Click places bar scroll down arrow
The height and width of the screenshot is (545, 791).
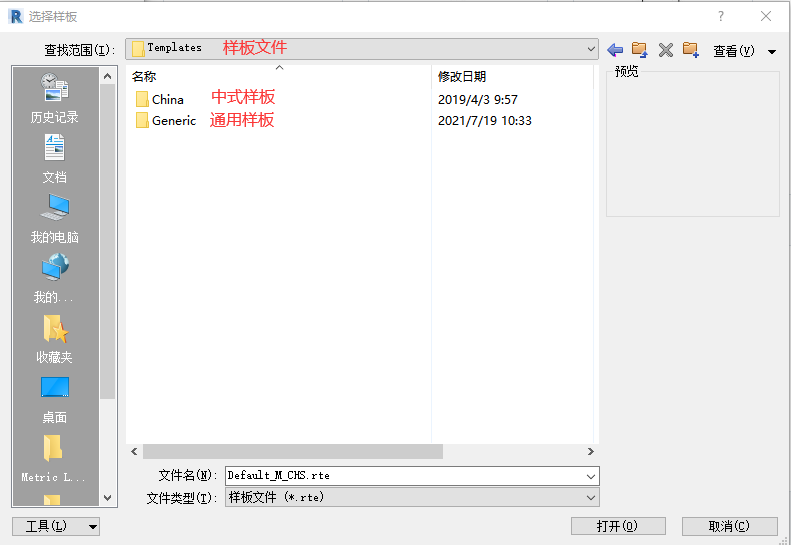pos(107,498)
